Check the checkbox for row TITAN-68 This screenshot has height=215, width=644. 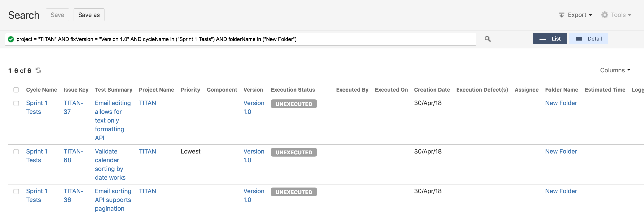tap(16, 152)
